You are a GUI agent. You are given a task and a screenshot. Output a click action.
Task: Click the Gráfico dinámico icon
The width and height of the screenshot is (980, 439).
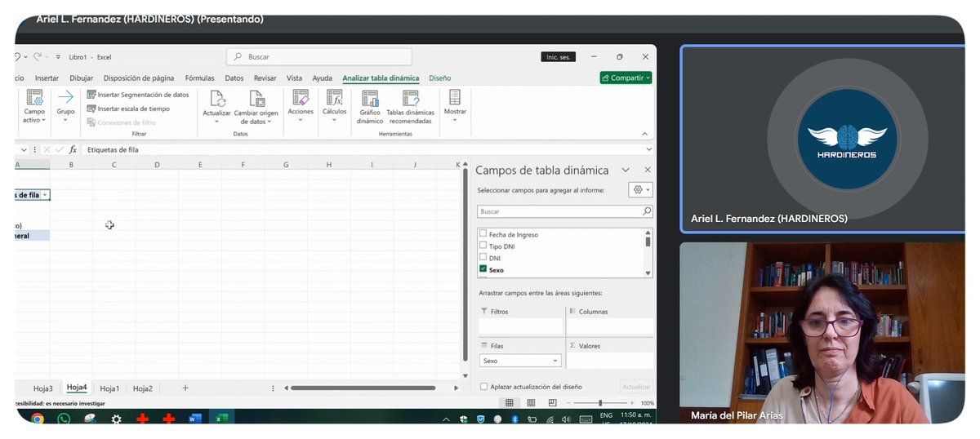[x=370, y=98]
